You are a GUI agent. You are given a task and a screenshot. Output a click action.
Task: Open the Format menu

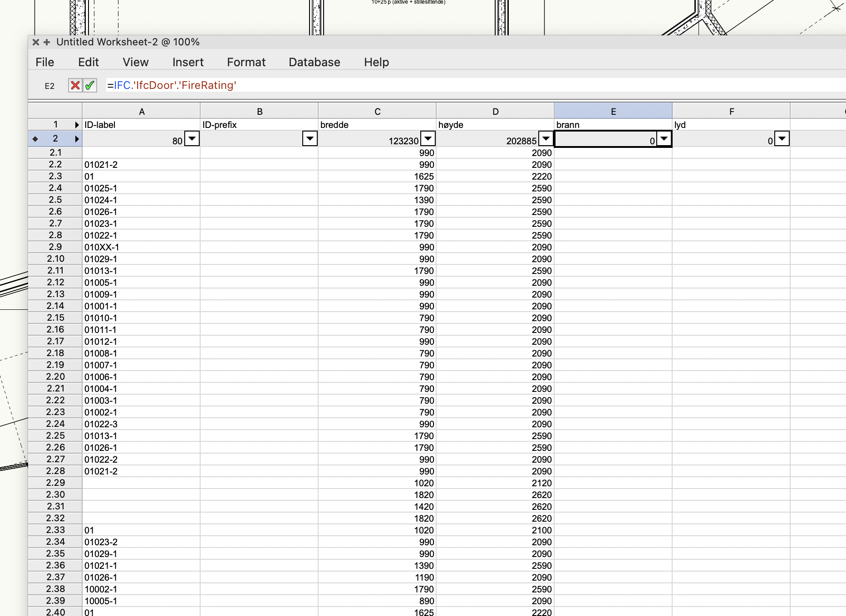click(246, 62)
